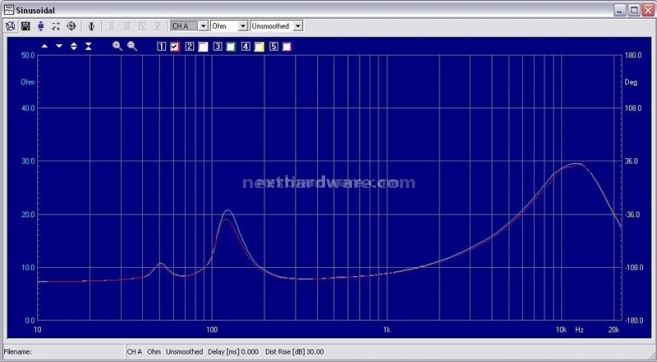Image resolution: width=657 pixels, height=362 pixels.
Task: Uncheck the curve 1 checkbox
Action: click(x=175, y=47)
